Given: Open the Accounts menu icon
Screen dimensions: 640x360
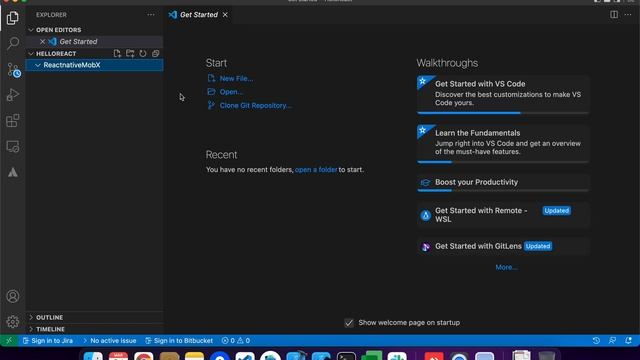Looking at the screenshot, I should point(13,296).
